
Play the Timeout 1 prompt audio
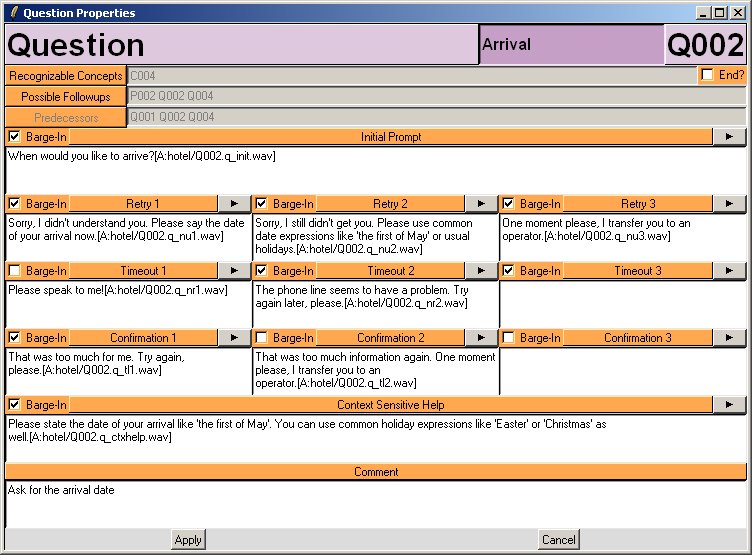[234, 271]
